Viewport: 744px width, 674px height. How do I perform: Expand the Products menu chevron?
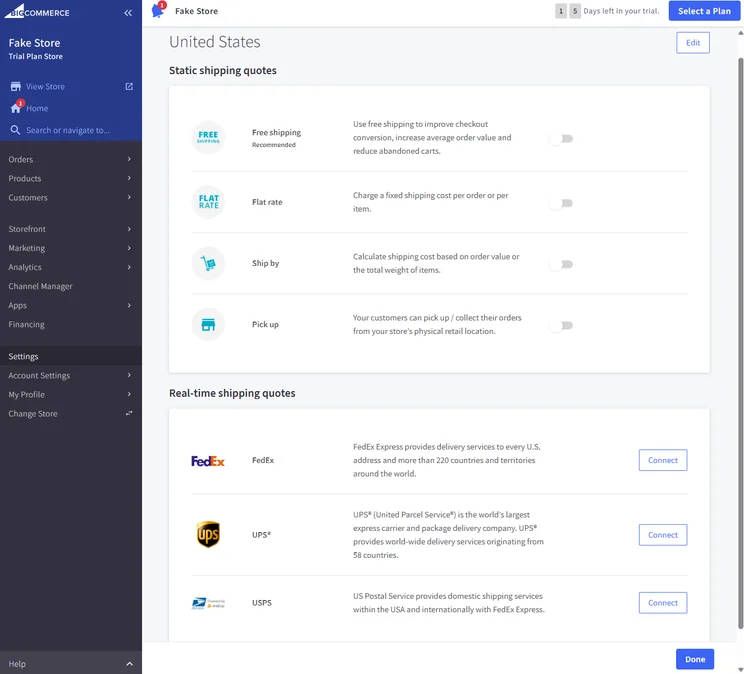tap(129, 178)
